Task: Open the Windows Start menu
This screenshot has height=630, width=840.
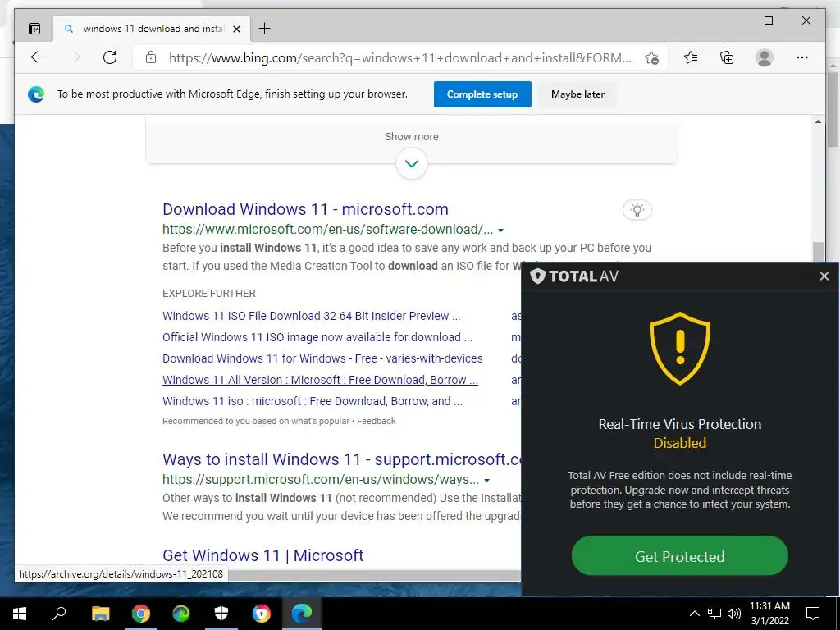Action: point(20,614)
